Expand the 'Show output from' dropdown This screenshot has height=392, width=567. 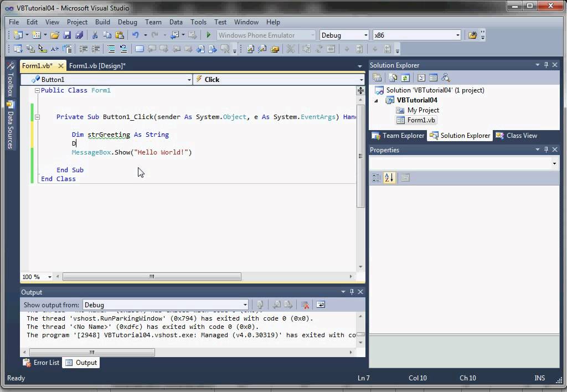pyautogui.click(x=245, y=305)
